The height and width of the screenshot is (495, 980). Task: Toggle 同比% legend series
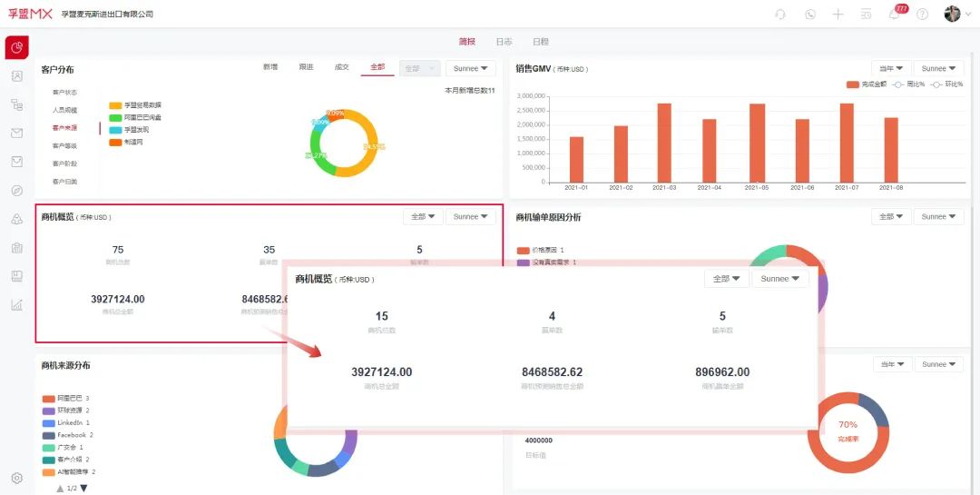point(908,84)
